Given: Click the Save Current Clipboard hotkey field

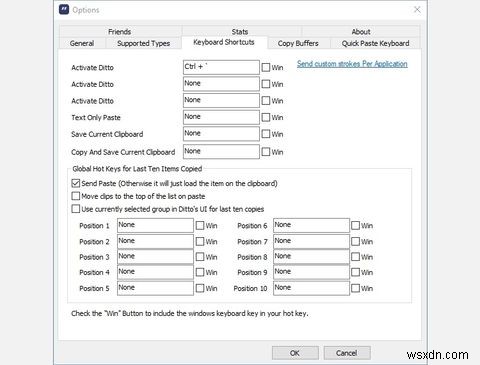Looking at the screenshot, I should [221, 134].
